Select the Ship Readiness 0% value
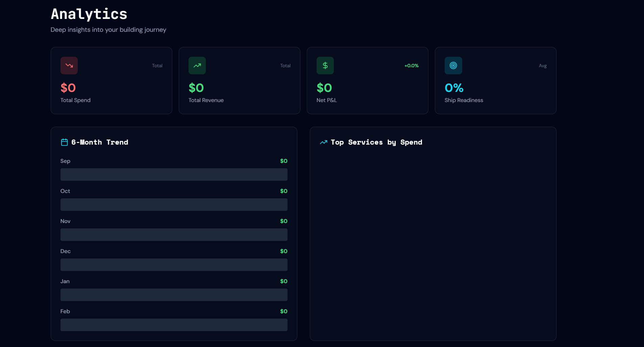644x347 pixels. click(x=454, y=88)
